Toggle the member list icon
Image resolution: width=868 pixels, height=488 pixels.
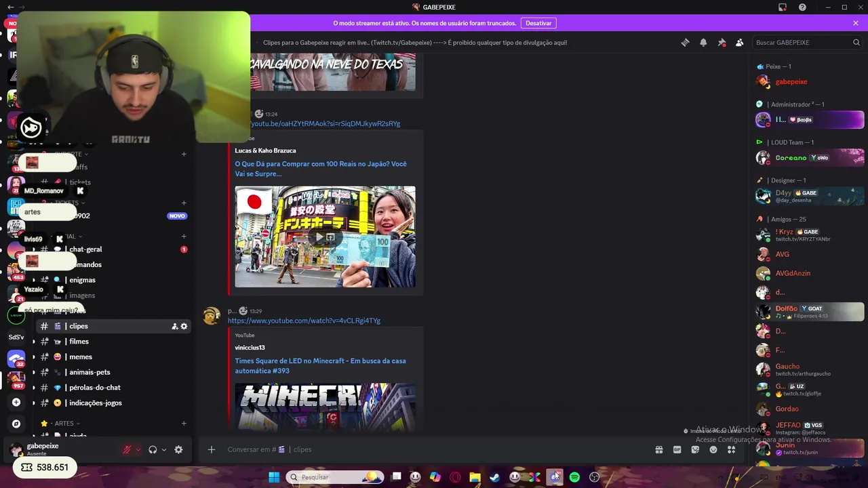740,42
